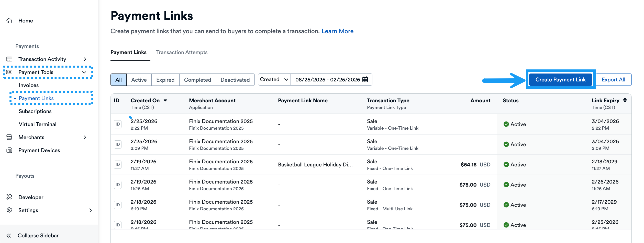Viewport: 644px width, 243px height.
Task: Expand the Merchants sidebar section
Action: (85, 137)
